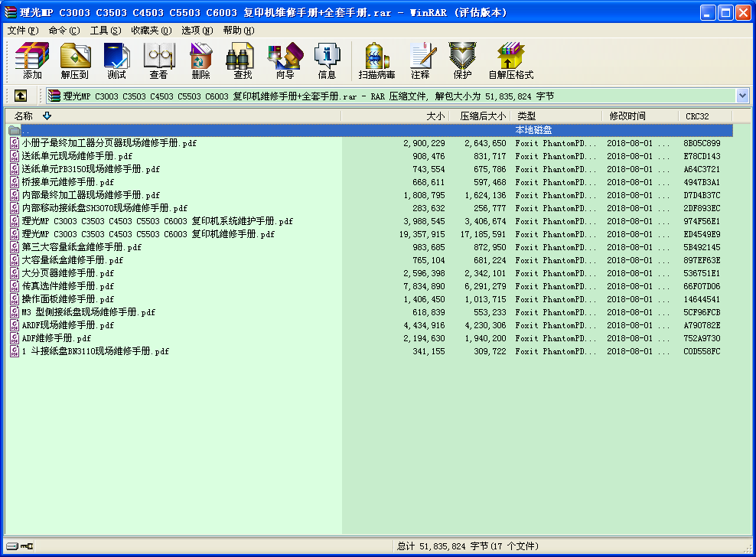Viewport: 756px width, 557px height.
Task: Sort by CRC32 column header
Action: [705, 116]
